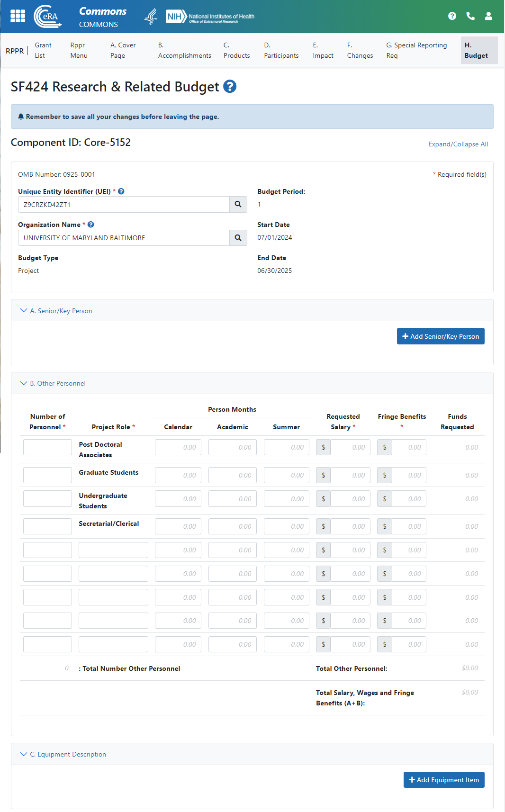
Task: Collapse the A. Senior/Key Person section
Action: [24, 311]
